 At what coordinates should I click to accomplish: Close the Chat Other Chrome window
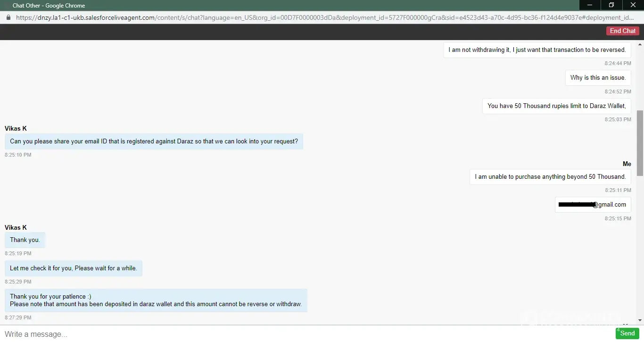pyautogui.click(x=633, y=5)
